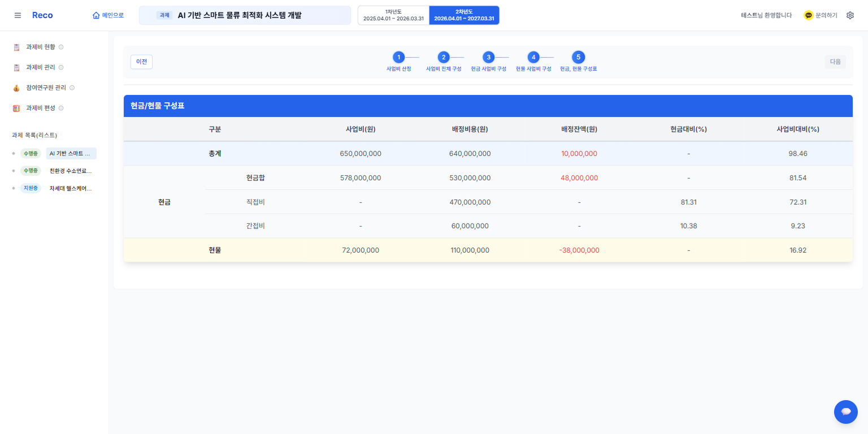Image resolution: width=868 pixels, height=434 pixels.
Task: Click the 간접비 row label
Action: (255, 226)
